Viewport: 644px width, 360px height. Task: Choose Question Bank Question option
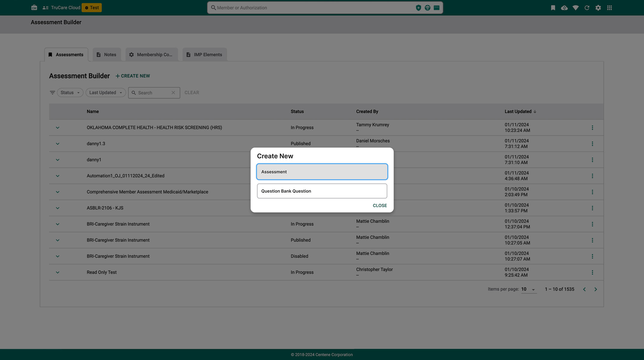point(322,191)
